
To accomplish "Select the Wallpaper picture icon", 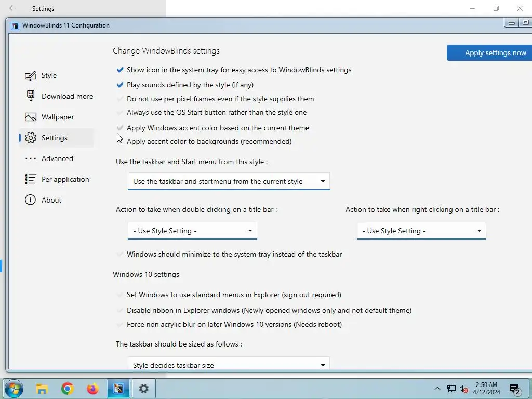I will (x=31, y=117).
